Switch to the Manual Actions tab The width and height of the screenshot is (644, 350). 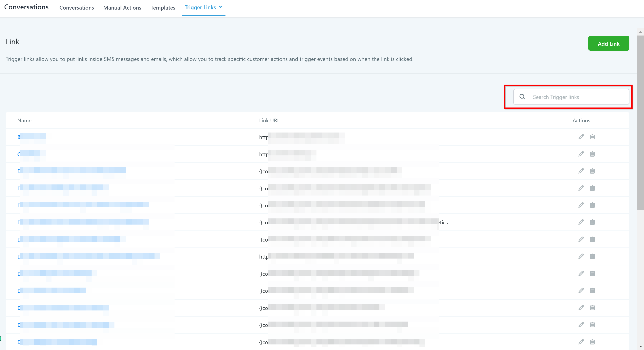(x=122, y=8)
